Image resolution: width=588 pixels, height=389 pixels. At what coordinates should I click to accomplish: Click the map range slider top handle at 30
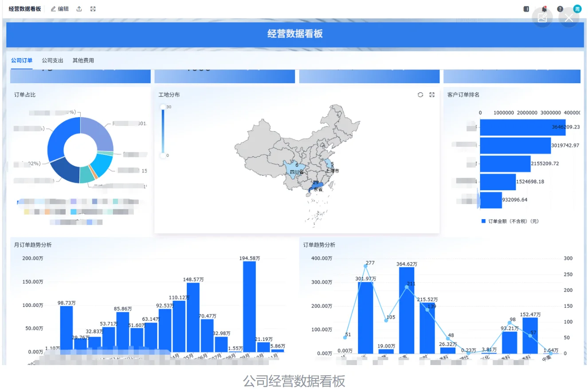pos(163,107)
